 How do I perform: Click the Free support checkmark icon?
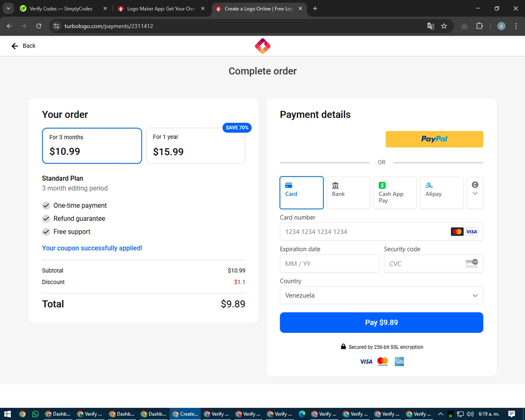[x=46, y=232]
